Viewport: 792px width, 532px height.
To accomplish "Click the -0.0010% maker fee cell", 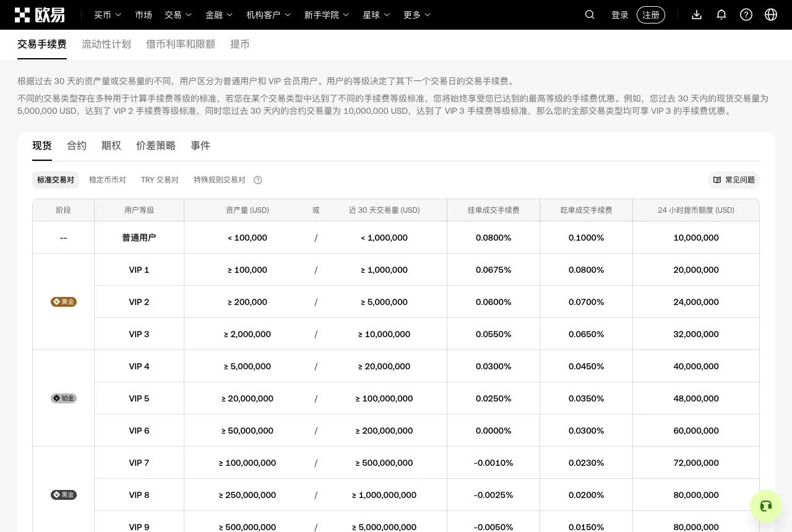I will point(494,463).
